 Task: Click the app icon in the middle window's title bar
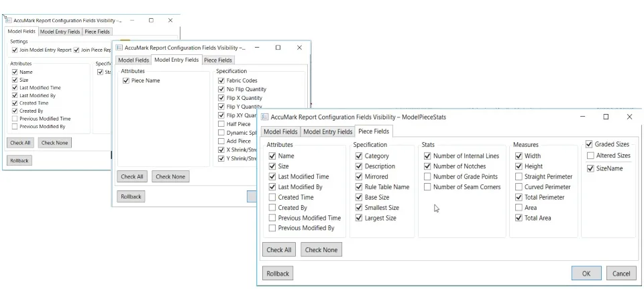(x=119, y=48)
